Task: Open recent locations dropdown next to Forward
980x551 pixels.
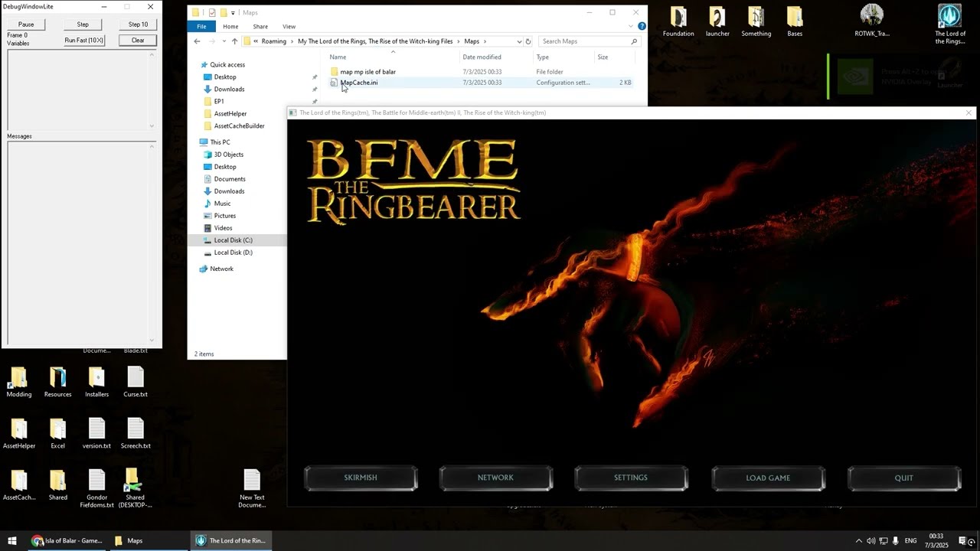Action: (224, 41)
